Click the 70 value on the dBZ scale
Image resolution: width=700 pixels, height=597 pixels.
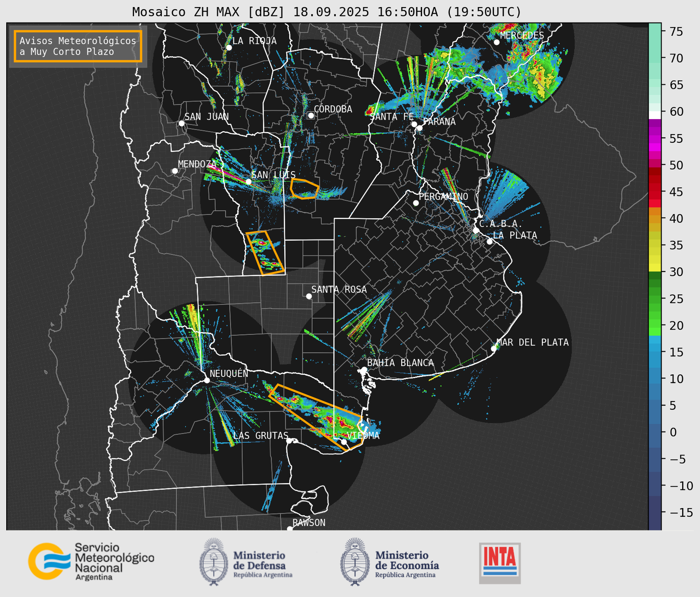pos(676,58)
